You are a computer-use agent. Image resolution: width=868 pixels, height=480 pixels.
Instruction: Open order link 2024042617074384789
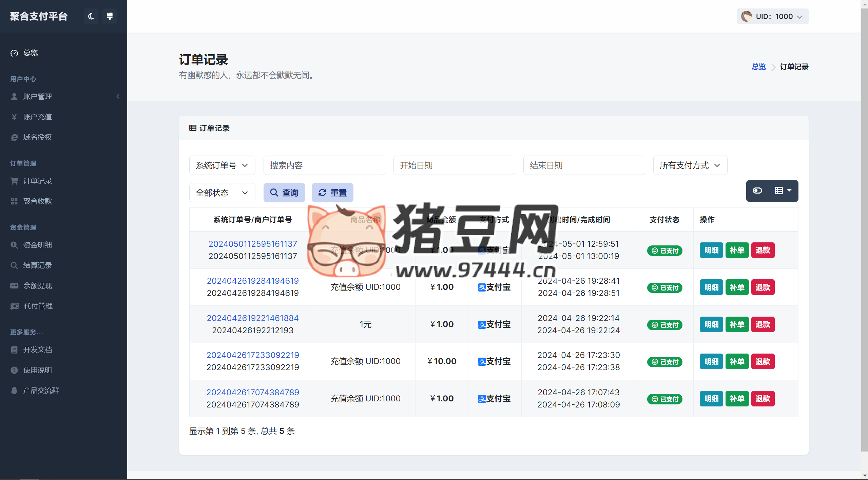pyautogui.click(x=253, y=392)
